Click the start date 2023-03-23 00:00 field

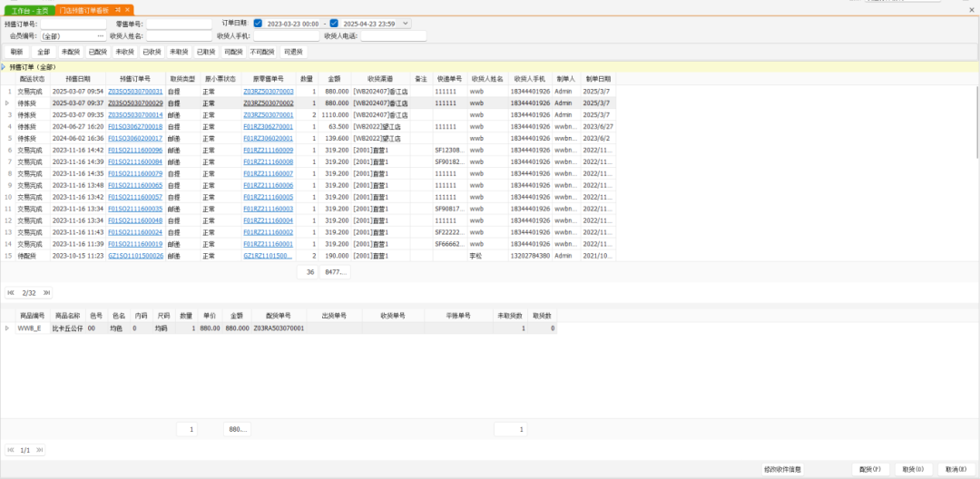pos(292,24)
